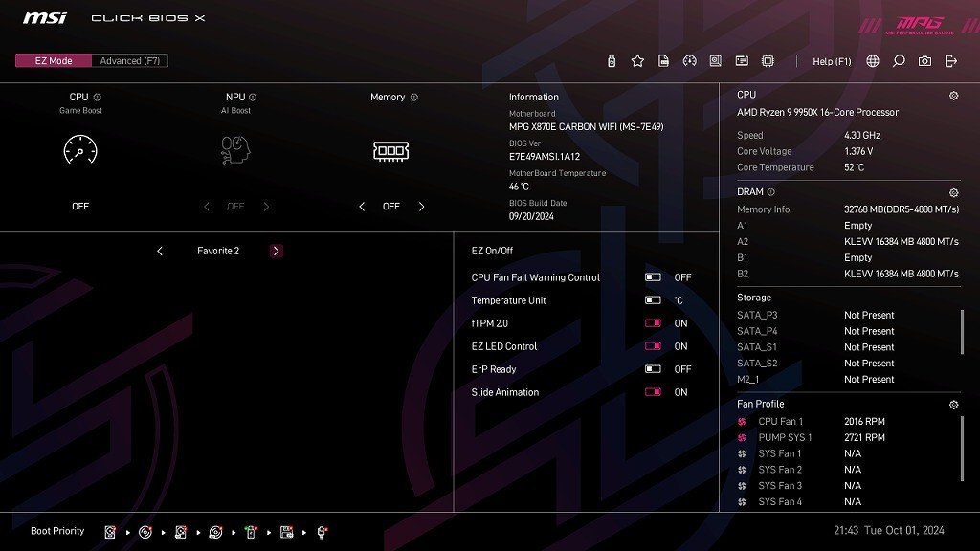Open language selection globe icon

[x=873, y=60]
